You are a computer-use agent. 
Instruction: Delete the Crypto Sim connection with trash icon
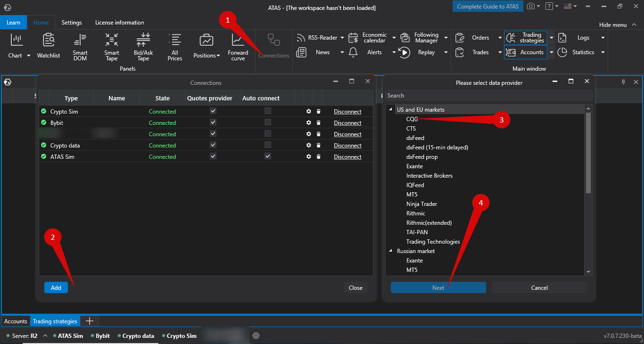(x=318, y=112)
